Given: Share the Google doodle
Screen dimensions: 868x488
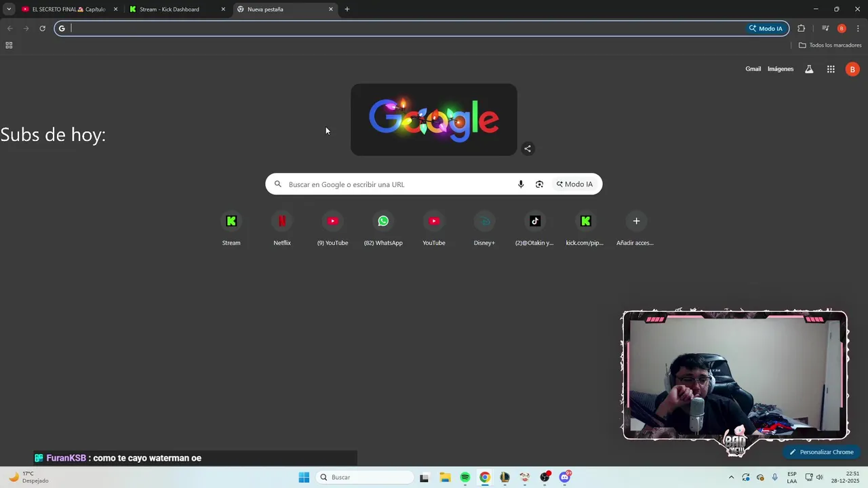Looking at the screenshot, I should pos(528,148).
